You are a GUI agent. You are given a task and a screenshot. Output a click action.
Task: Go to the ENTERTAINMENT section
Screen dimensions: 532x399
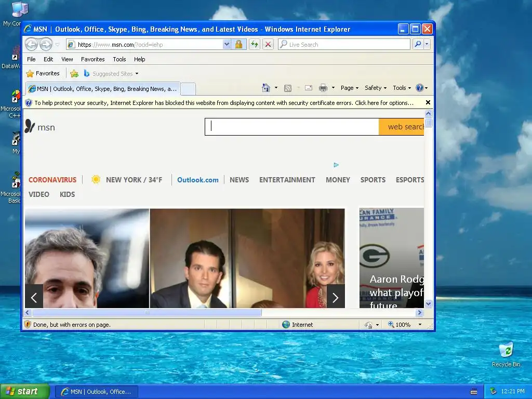pos(287,180)
